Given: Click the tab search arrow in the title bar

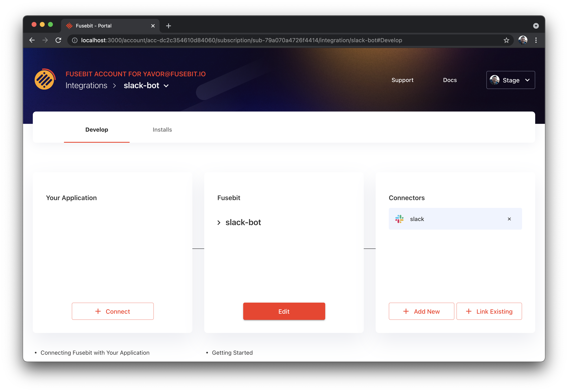Looking at the screenshot, I should pos(536,26).
